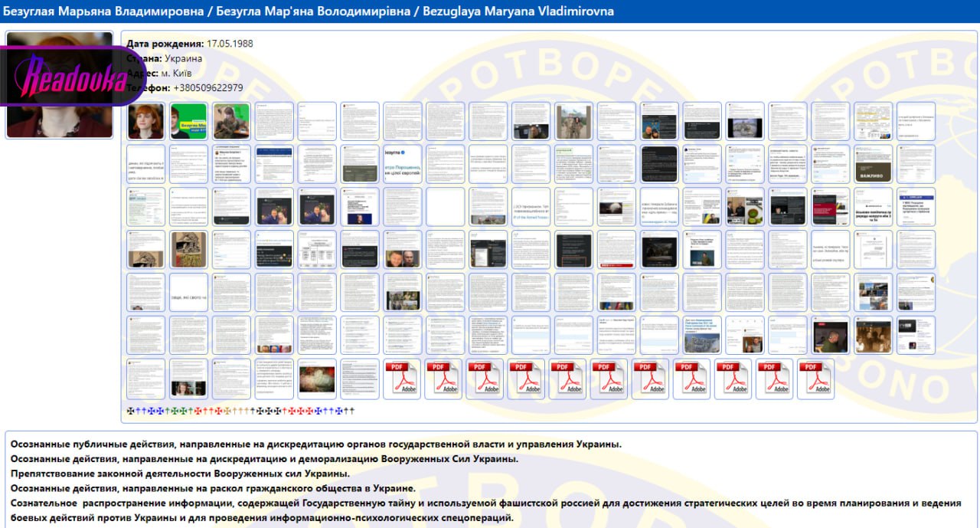
Task: Open the thumbnail mentioning Порошенко
Action: (403, 164)
